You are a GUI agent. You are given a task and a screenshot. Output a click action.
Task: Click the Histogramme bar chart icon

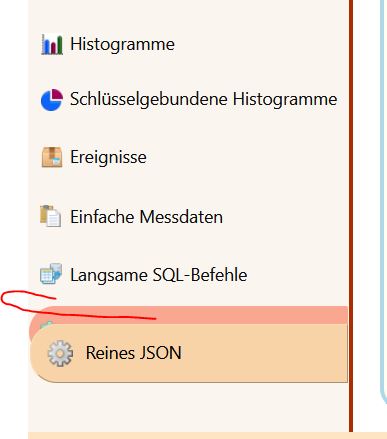(52, 44)
